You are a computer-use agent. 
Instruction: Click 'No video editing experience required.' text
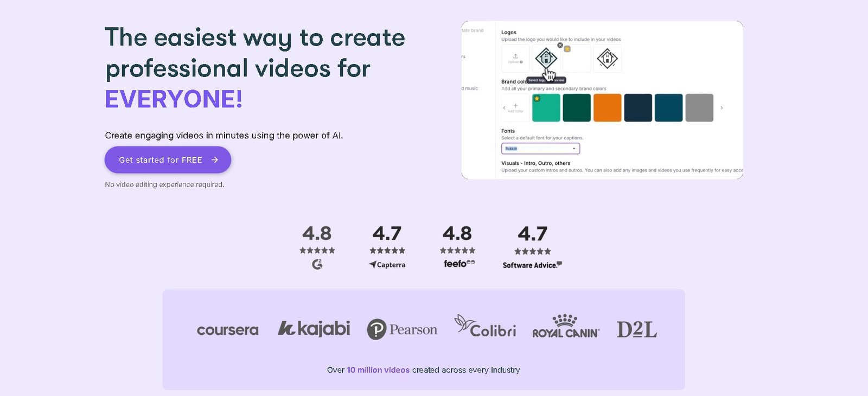164,184
